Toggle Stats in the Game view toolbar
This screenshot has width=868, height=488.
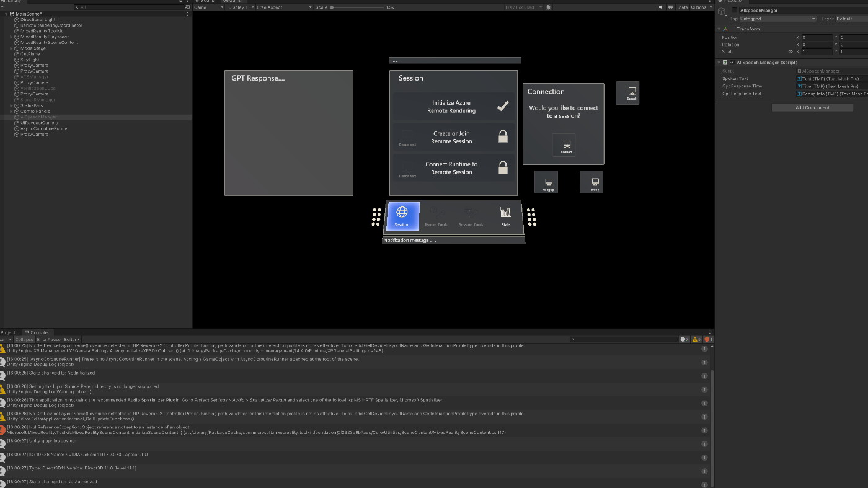(x=682, y=7)
